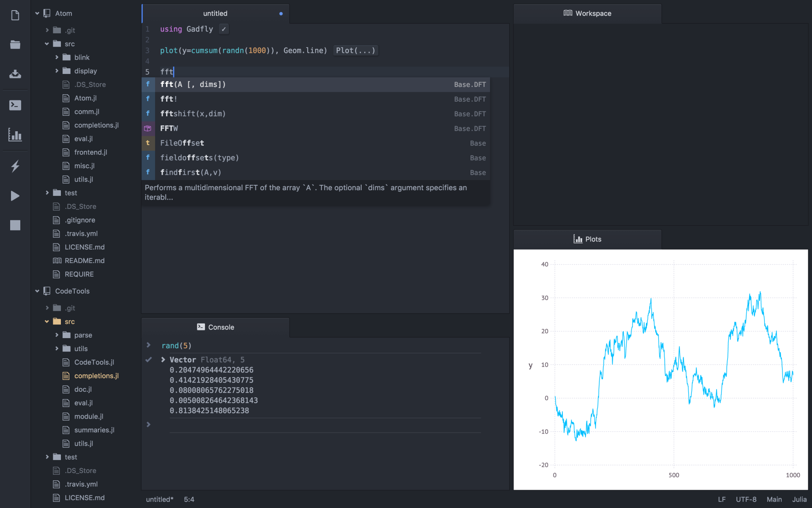The height and width of the screenshot is (508, 812).
Task: Click the bar chart plots icon in left toolbar
Action: tap(15, 135)
